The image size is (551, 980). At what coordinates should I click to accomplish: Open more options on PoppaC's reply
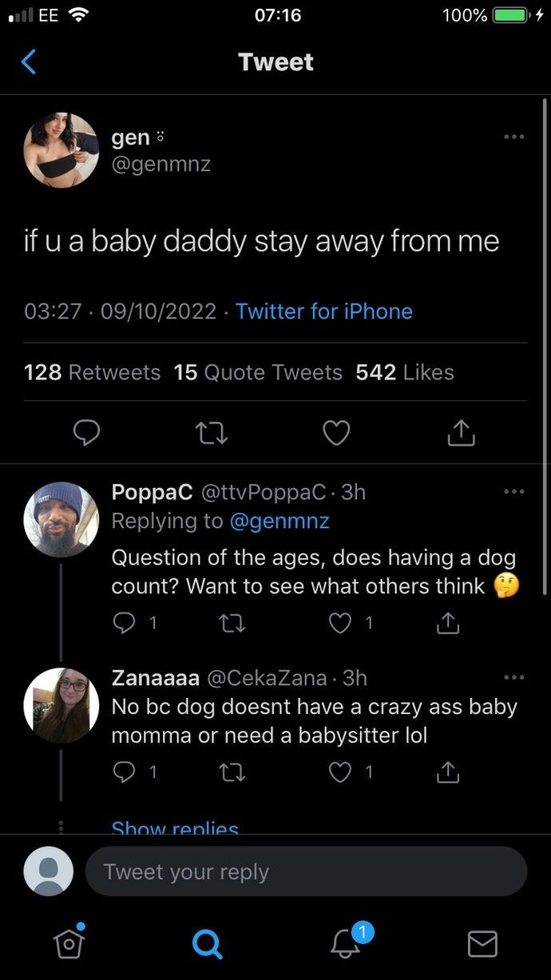(x=514, y=491)
